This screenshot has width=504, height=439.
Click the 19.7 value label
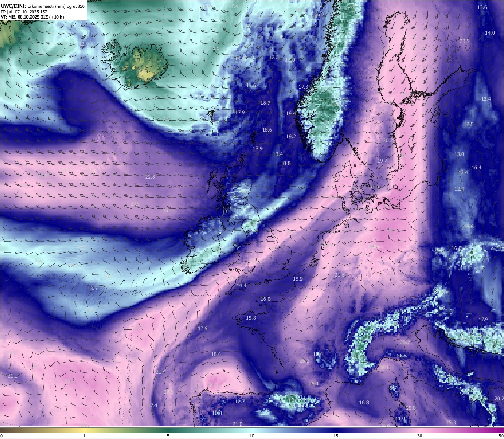(382, 161)
